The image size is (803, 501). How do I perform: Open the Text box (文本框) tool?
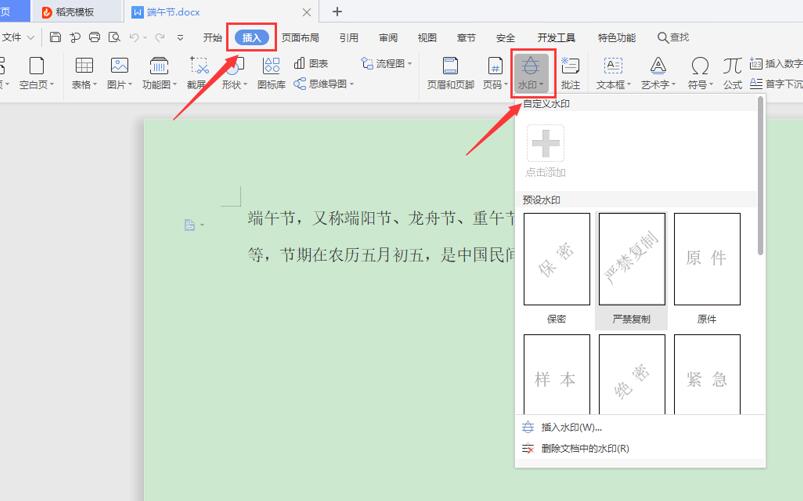[x=613, y=73]
